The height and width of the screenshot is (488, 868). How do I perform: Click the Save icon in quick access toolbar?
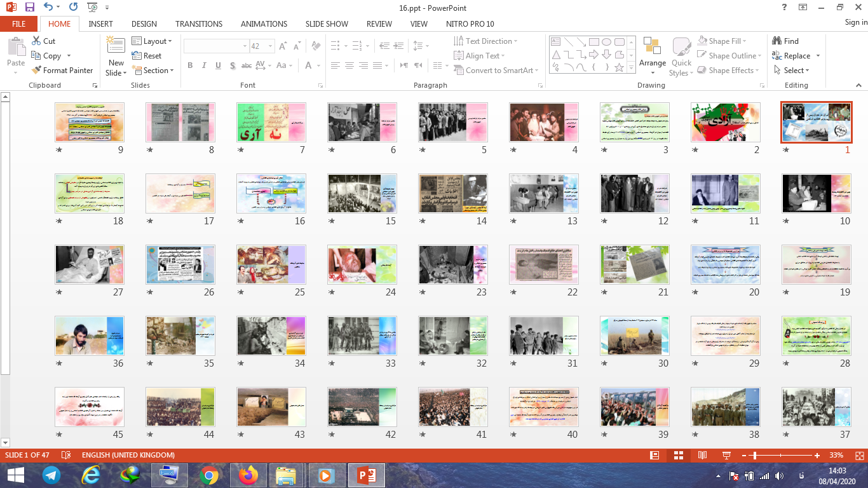[30, 8]
